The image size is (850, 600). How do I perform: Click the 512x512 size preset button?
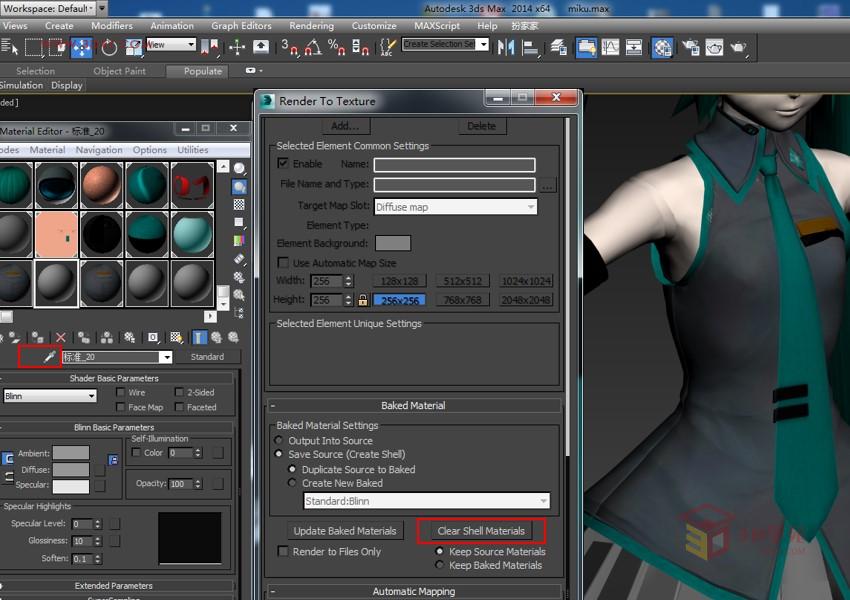[463, 281]
